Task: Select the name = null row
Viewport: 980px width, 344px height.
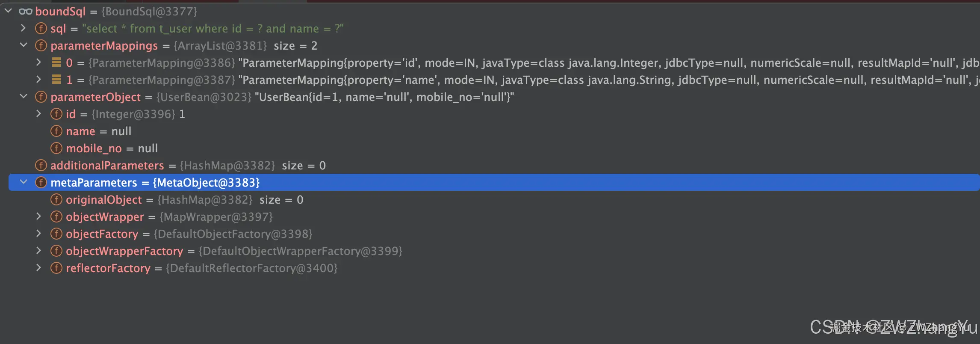Action: pos(99,131)
